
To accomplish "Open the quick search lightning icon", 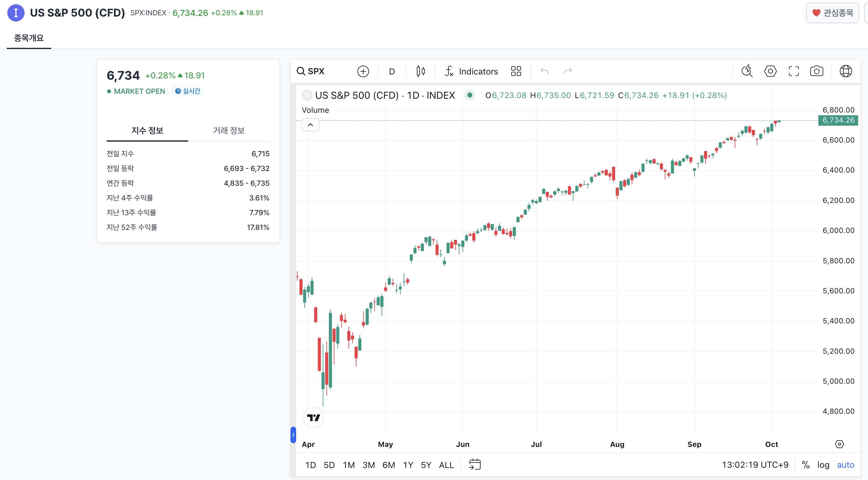I will 747,71.
